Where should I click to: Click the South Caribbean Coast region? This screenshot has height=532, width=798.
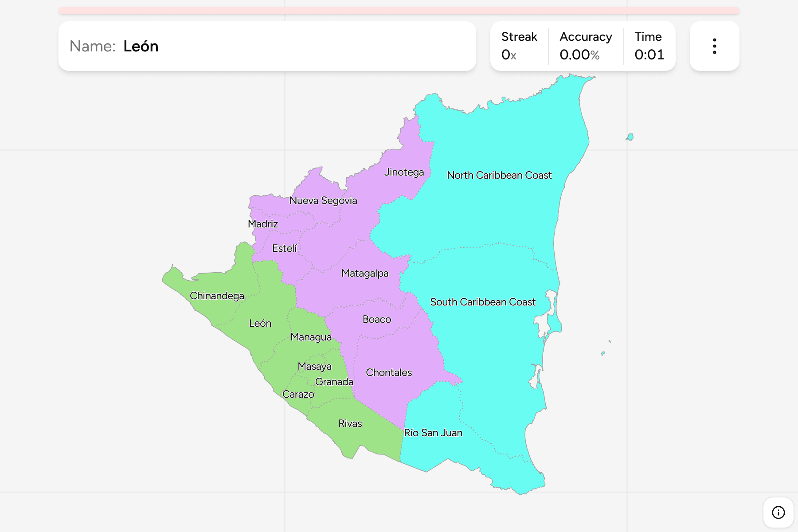[483, 302]
